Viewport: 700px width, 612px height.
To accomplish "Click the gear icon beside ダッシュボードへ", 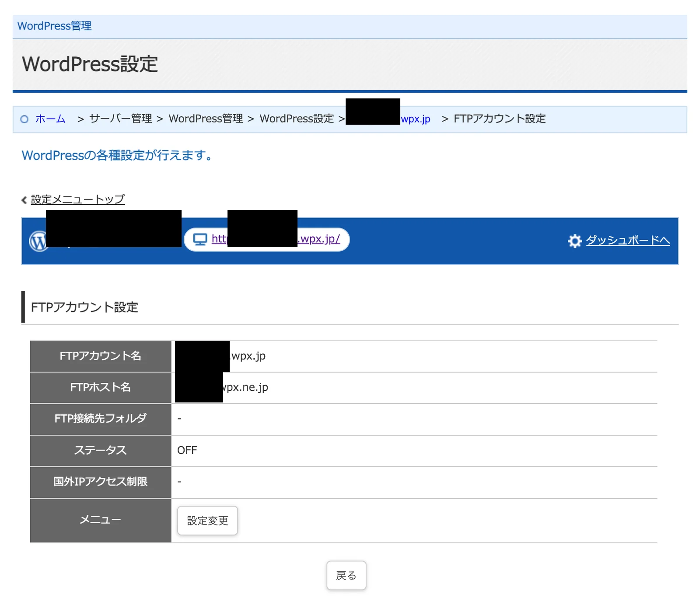I will pyautogui.click(x=574, y=241).
